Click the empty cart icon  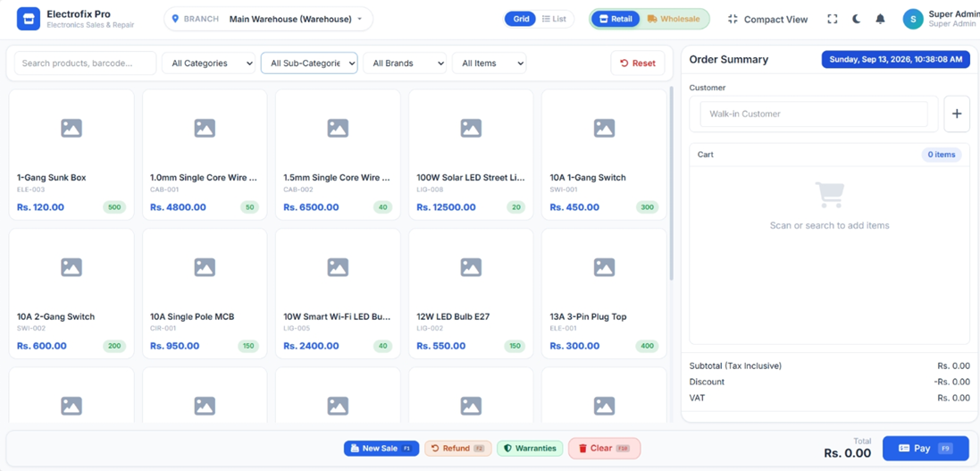click(829, 195)
